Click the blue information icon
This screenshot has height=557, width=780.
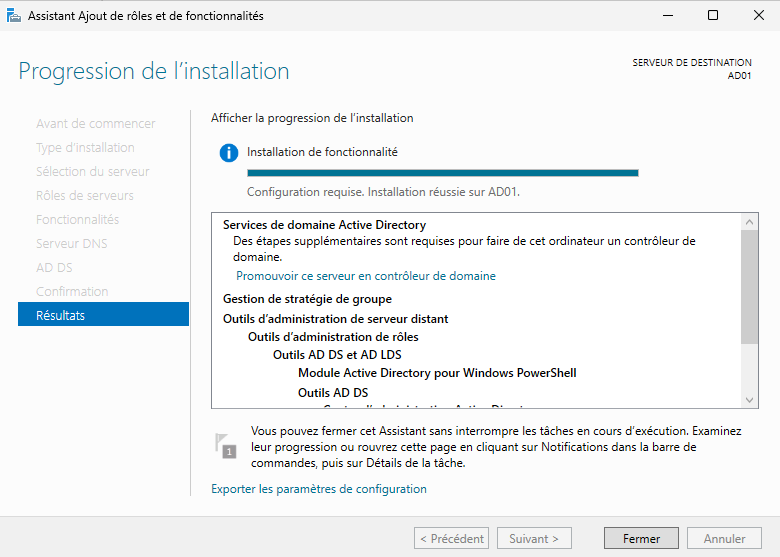(x=229, y=152)
